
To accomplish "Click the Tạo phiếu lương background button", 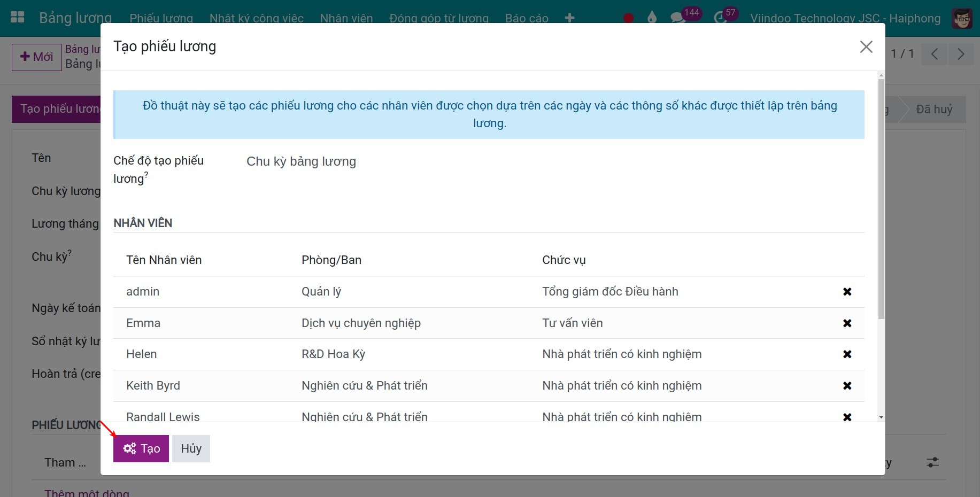I will pyautogui.click(x=56, y=109).
